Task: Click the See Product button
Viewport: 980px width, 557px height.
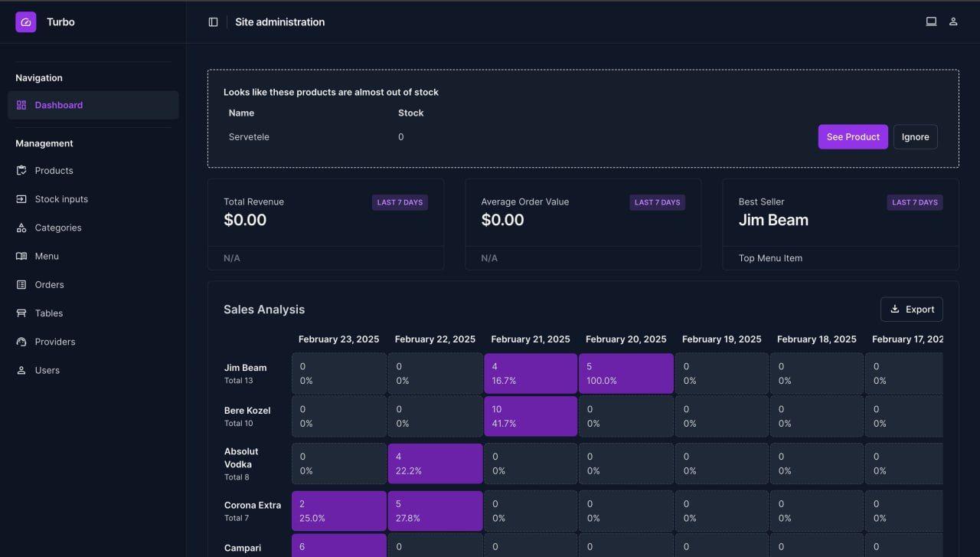Action: tap(853, 136)
